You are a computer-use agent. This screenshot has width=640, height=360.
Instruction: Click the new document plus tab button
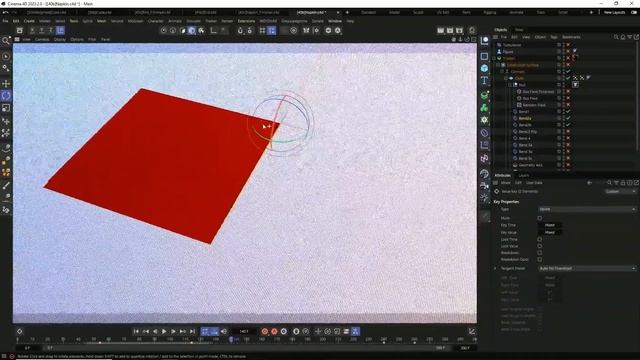pyautogui.click(x=347, y=13)
